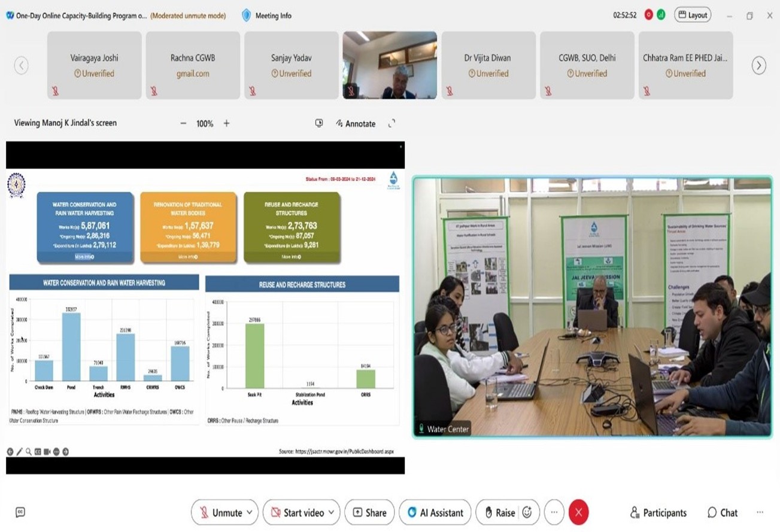Open the Chat panel
Viewport: 780px width, 532px height.
(x=722, y=512)
